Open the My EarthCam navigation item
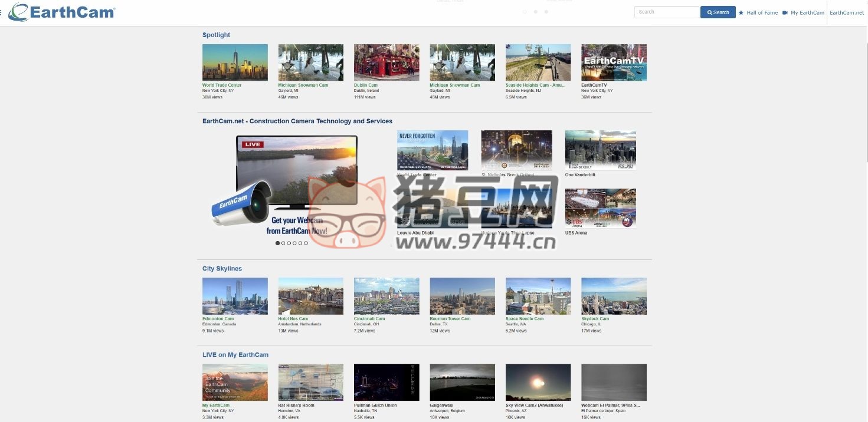868x422 pixels. [806, 12]
